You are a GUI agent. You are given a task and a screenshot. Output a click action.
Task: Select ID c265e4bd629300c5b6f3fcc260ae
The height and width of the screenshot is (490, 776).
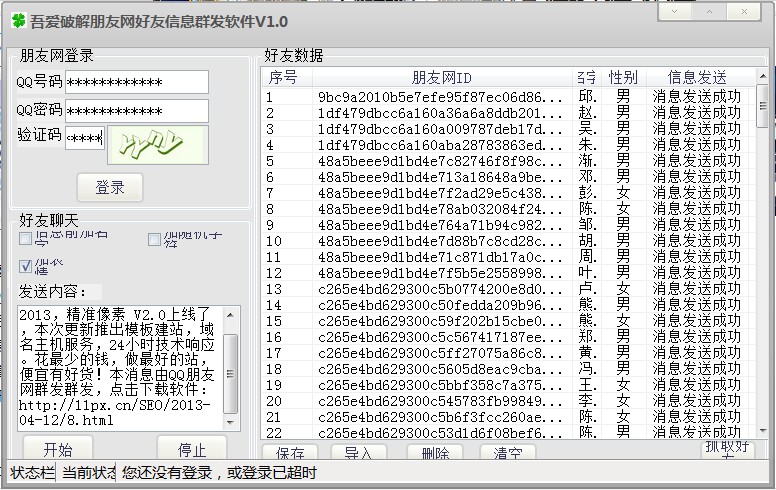coord(440,417)
